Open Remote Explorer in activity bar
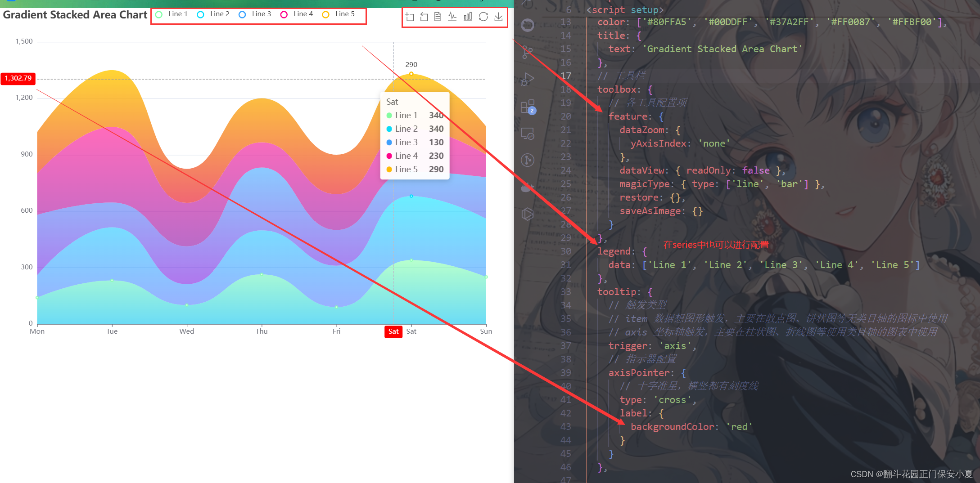Screen dimensions: 980x483 click(527, 133)
